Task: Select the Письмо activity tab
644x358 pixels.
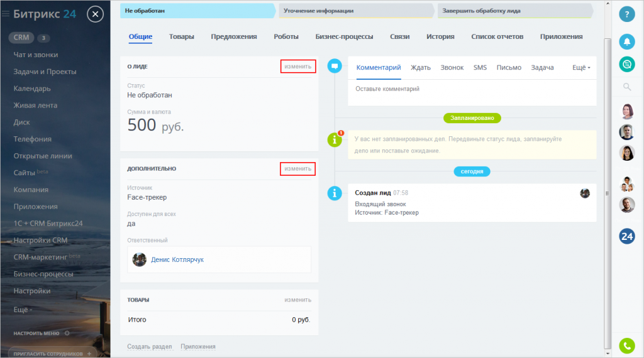Action: pos(509,68)
